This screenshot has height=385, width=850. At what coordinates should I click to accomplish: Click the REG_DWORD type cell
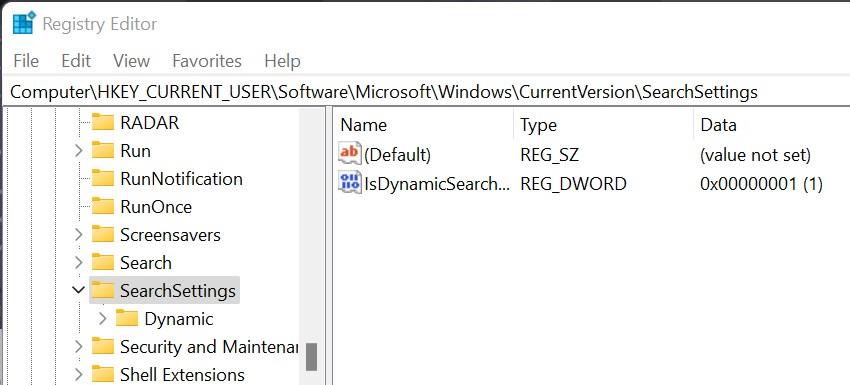[x=573, y=184]
